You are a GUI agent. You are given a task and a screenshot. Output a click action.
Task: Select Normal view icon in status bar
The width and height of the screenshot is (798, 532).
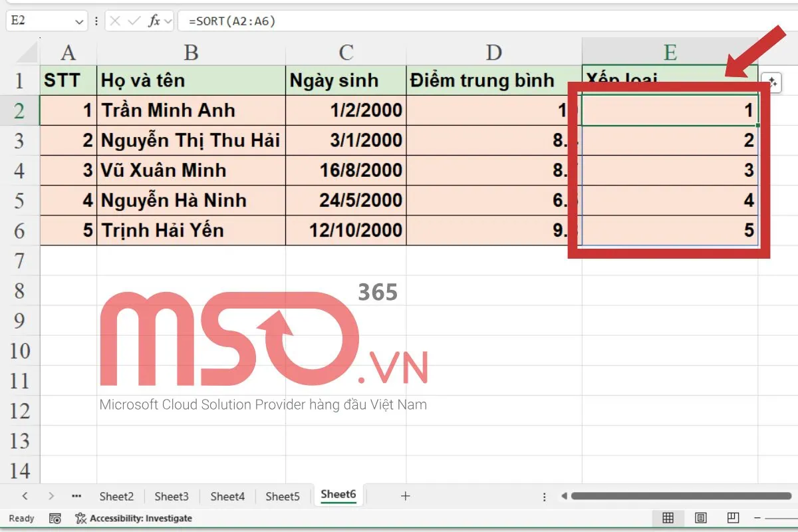[668, 518]
